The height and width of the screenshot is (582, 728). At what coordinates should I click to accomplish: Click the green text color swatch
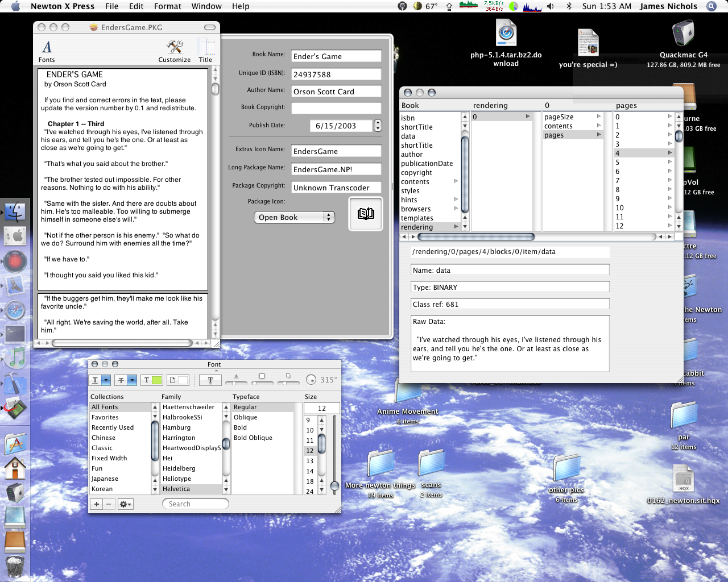tap(152, 380)
